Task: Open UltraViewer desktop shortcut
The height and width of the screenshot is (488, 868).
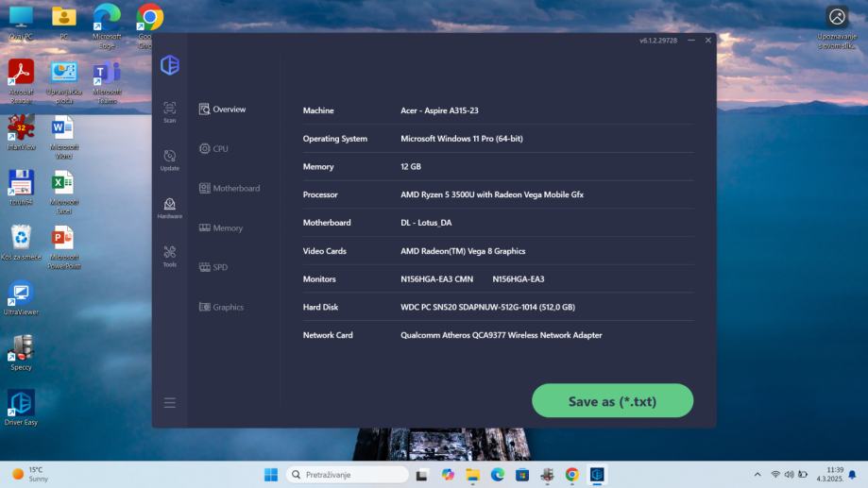Action: [x=21, y=298]
